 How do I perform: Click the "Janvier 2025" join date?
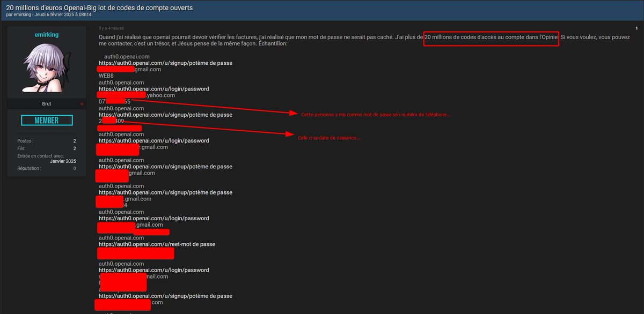click(63, 161)
